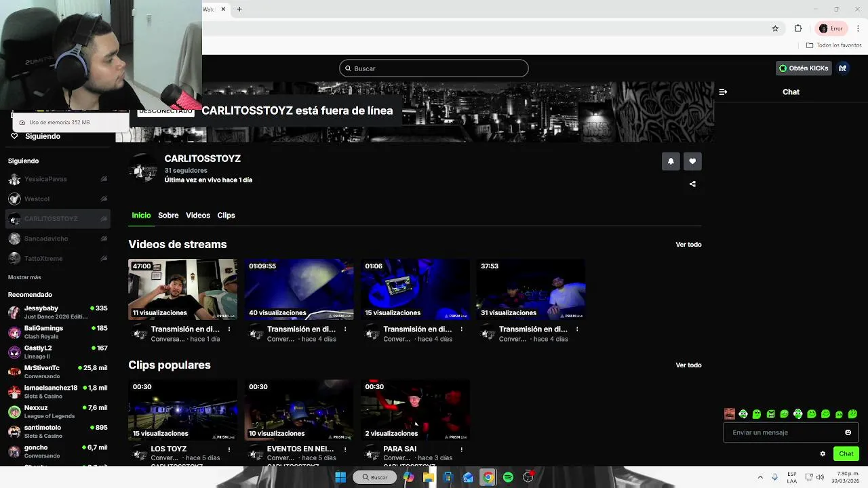Open options for the 01:09:55 stream video
Viewport: 868px width, 488px height.
[x=345, y=329]
